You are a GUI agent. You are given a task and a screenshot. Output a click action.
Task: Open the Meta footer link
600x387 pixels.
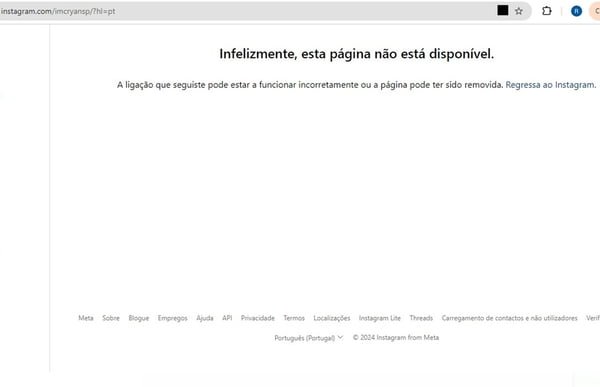(86, 318)
